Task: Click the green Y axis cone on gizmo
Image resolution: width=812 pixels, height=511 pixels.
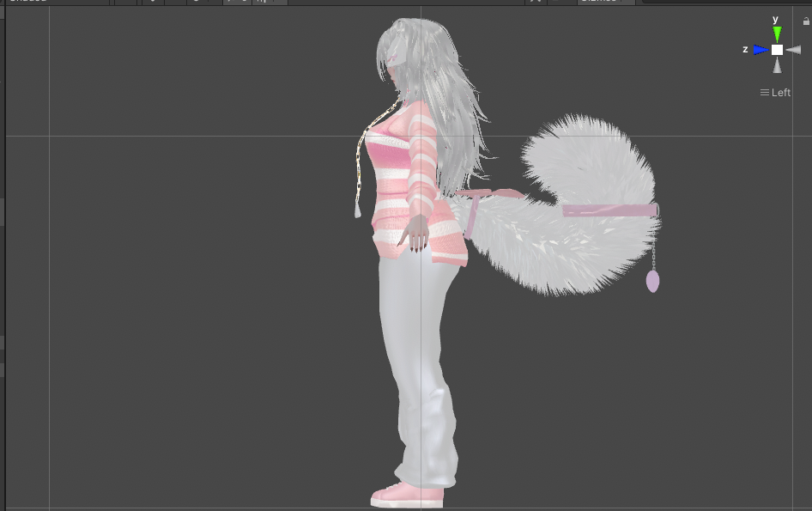Action: tap(777, 34)
